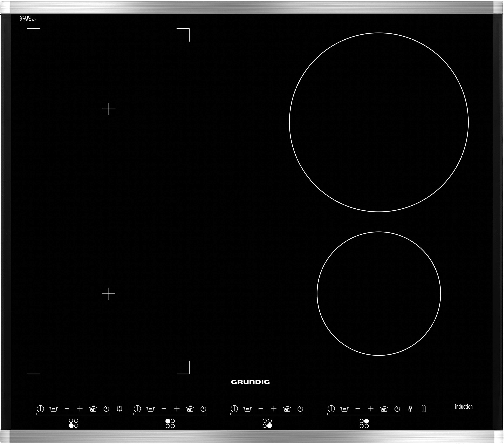This screenshot has width=504, height=444.
Task: Power on the far-left cooking zone control
Action: [40, 409]
